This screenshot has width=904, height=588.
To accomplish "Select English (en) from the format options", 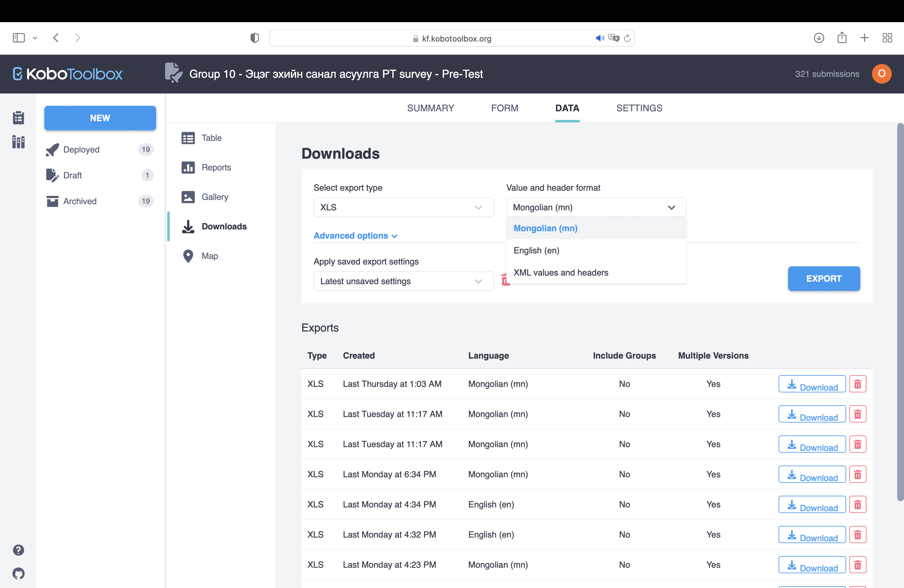I will tap(536, 250).
